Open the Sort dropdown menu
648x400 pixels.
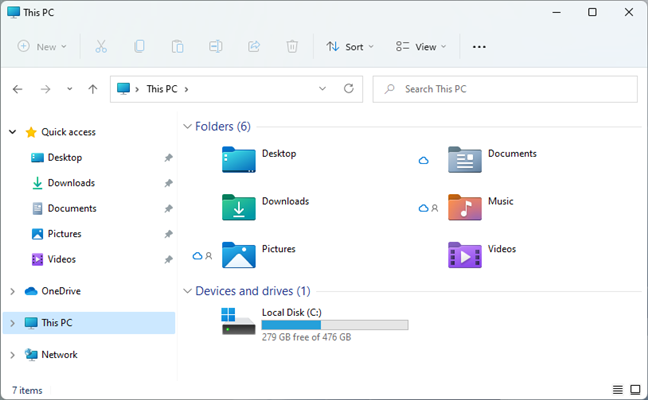pos(350,46)
